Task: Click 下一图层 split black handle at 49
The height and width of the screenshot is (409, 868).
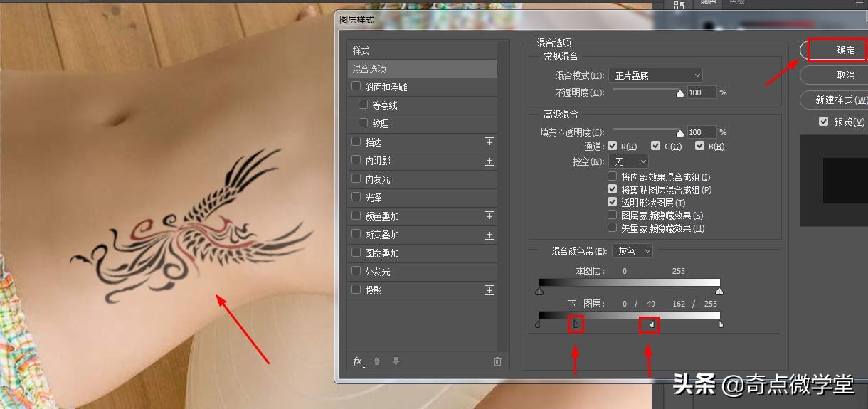Action: point(576,324)
